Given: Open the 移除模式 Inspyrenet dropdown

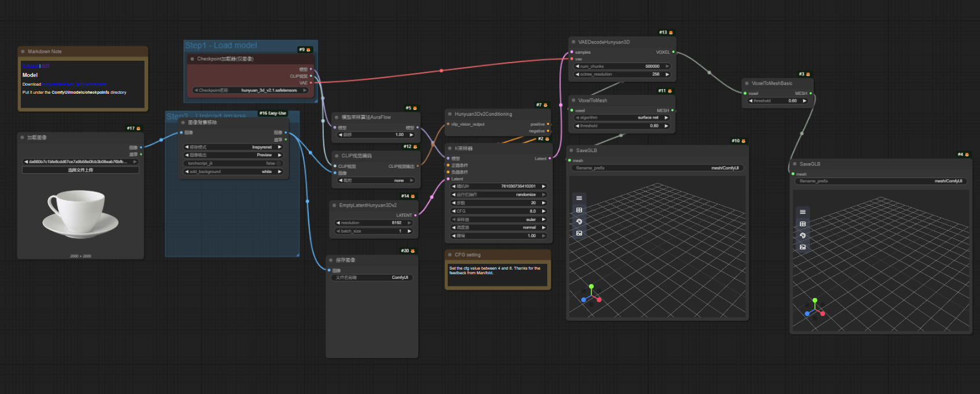Looking at the screenshot, I should click(x=233, y=147).
